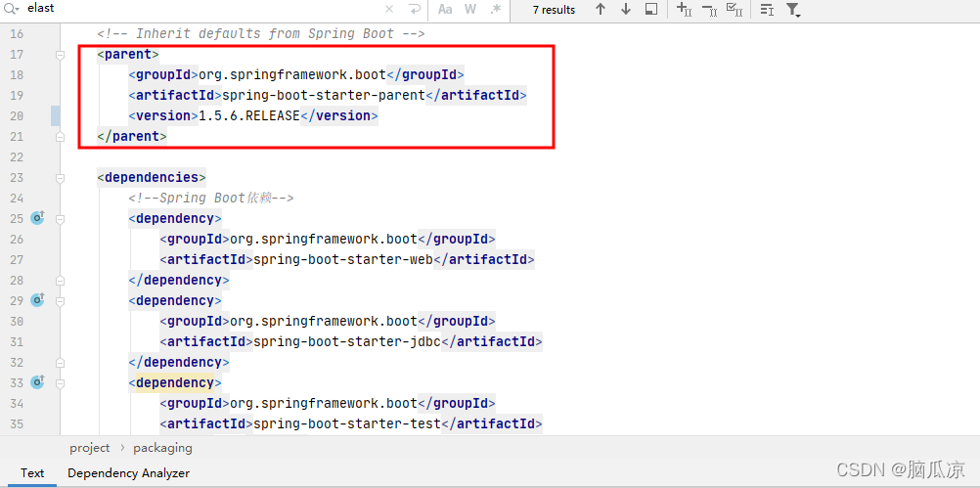Click org.springframework.boot groupId on line 18
The height and width of the screenshot is (488, 980).
pyautogui.click(x=292, y=74)
